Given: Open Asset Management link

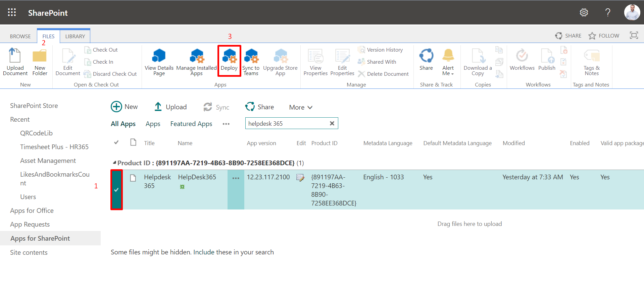Looking at the screenshot, I should (x=48, y=161).
